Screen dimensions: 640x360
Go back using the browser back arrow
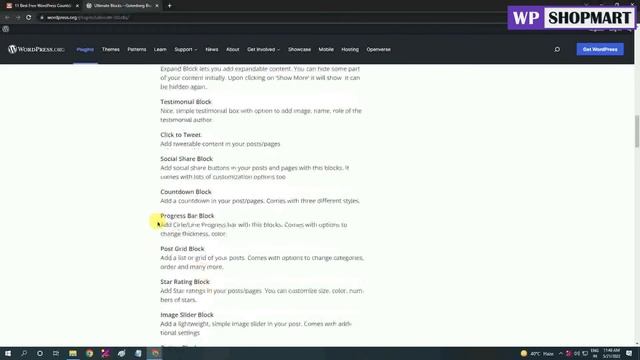pos(7,18)
